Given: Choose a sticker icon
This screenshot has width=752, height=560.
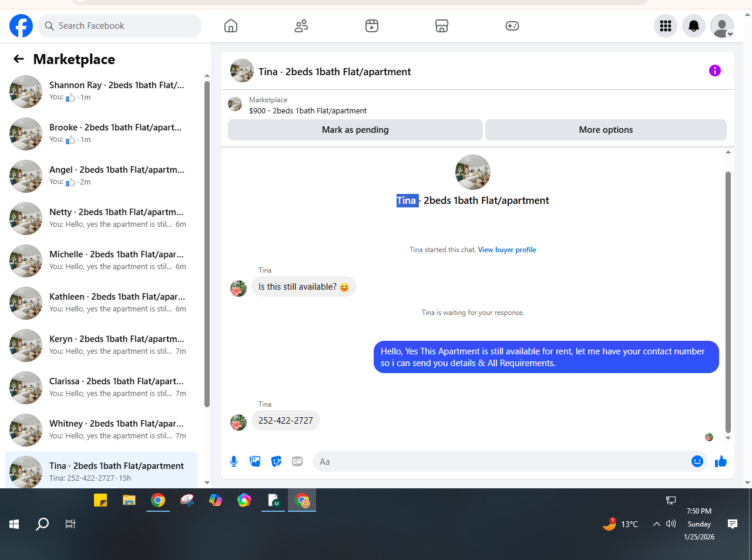Looking at the screenshot, I should click(x=276, y=461).
